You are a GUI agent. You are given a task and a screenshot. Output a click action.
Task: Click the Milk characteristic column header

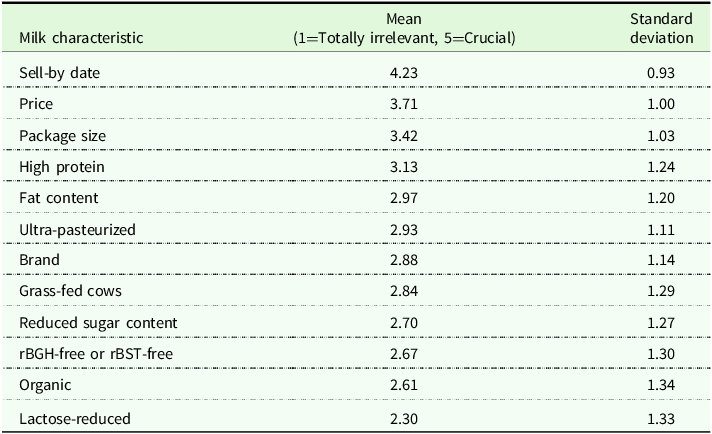pyautogui.click(x=81, y=38)
